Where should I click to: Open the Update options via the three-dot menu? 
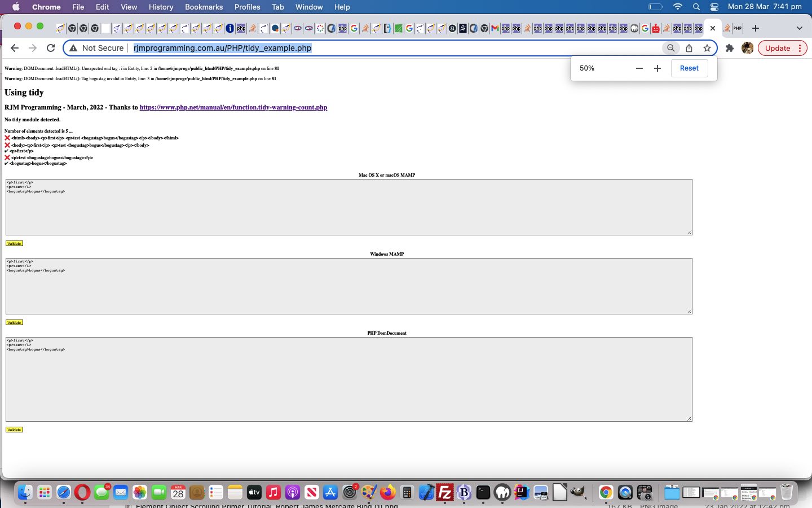pos(800,48)
